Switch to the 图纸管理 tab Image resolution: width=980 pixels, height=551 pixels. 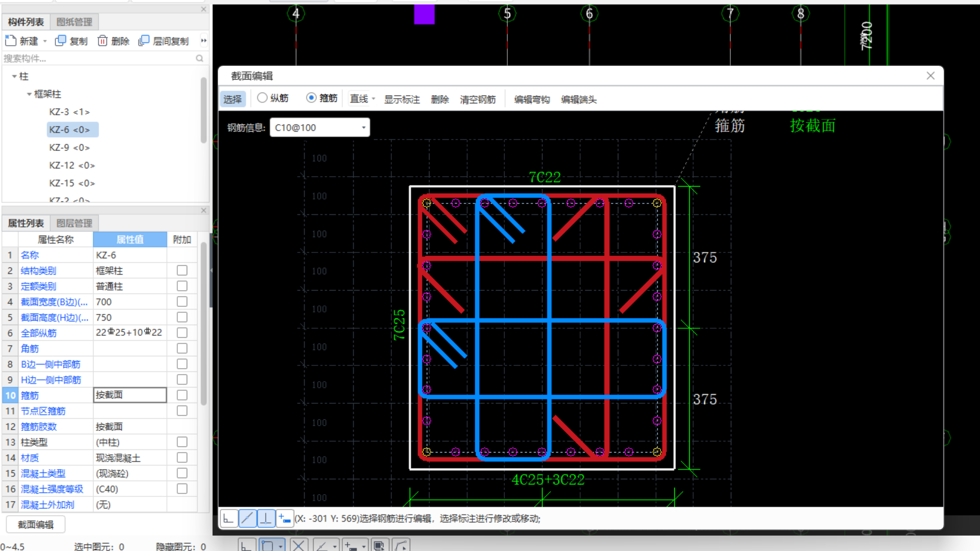click(x=74, y=22)
